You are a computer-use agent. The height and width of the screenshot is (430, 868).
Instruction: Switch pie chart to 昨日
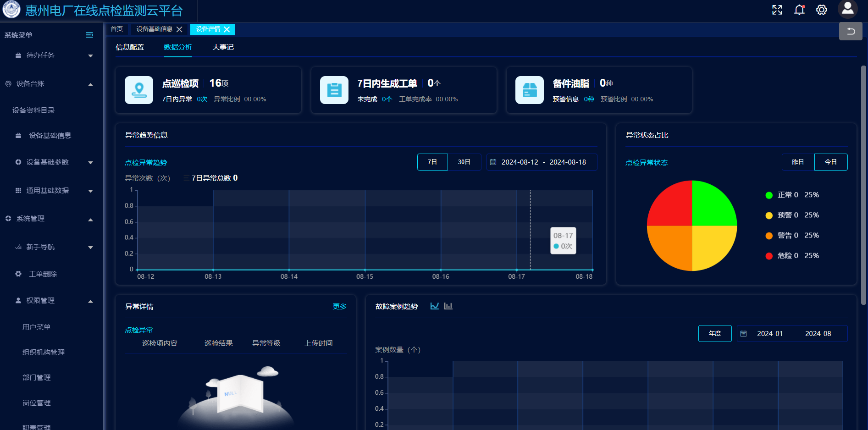pyautogui.click(x=798, y=162)
